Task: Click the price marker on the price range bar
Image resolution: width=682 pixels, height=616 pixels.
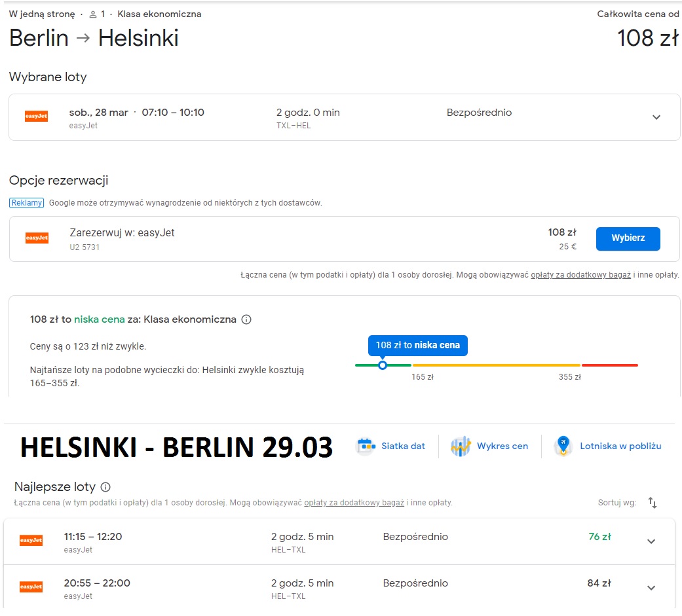Action: [x=383, y=365]
